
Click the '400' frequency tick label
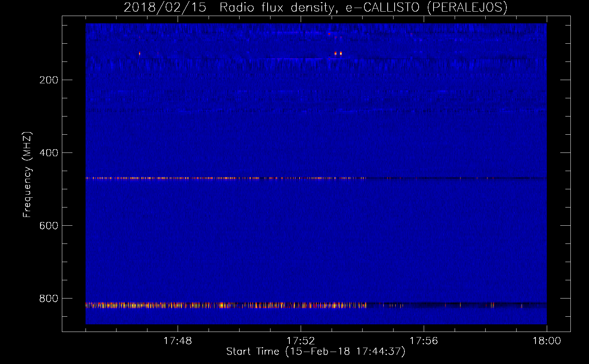[x=49, y=153]
